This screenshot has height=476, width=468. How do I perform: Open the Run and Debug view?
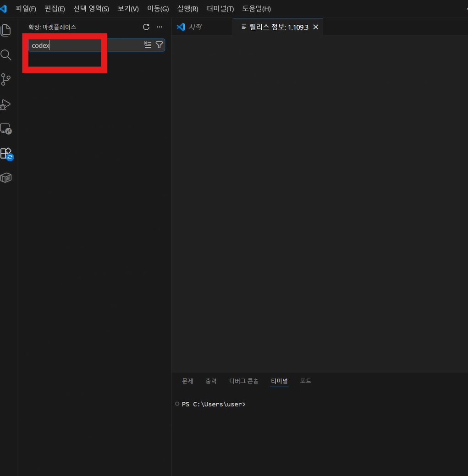(x=6, y=104)
